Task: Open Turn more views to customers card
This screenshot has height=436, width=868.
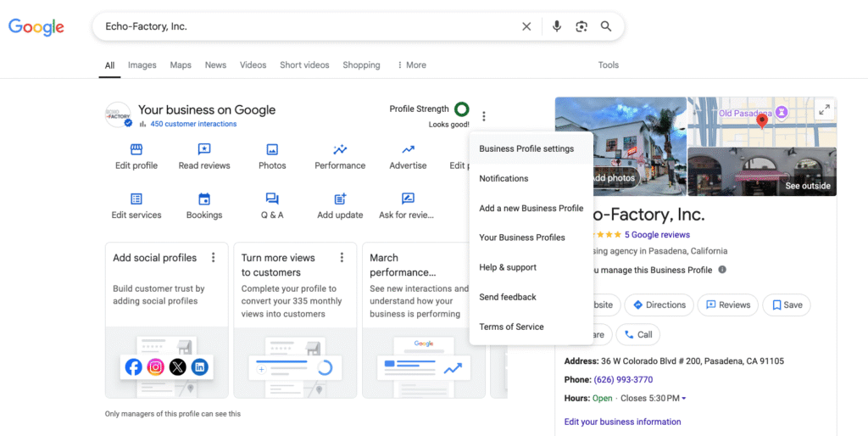Action: (x=295, y=320)
